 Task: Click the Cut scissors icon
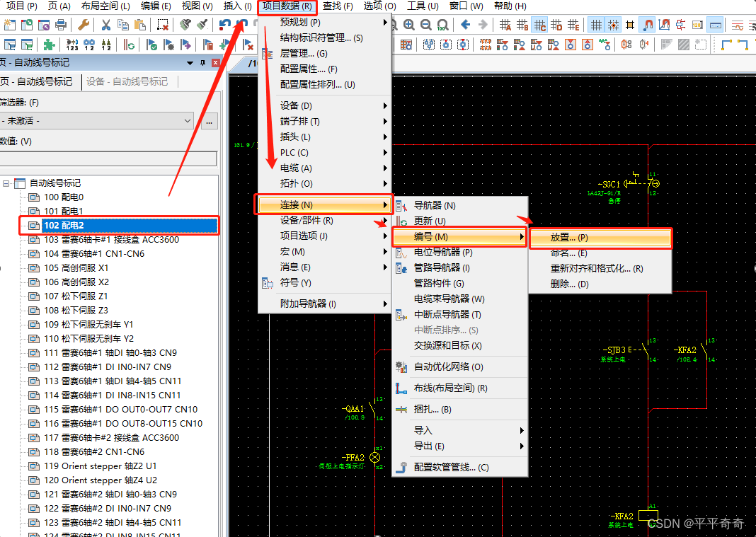pos(106,25)
